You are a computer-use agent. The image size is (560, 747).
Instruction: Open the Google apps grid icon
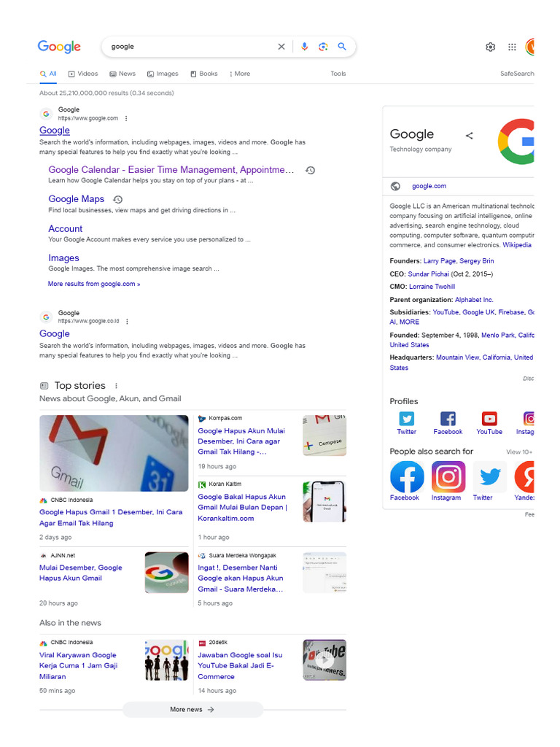coord(512,47)
